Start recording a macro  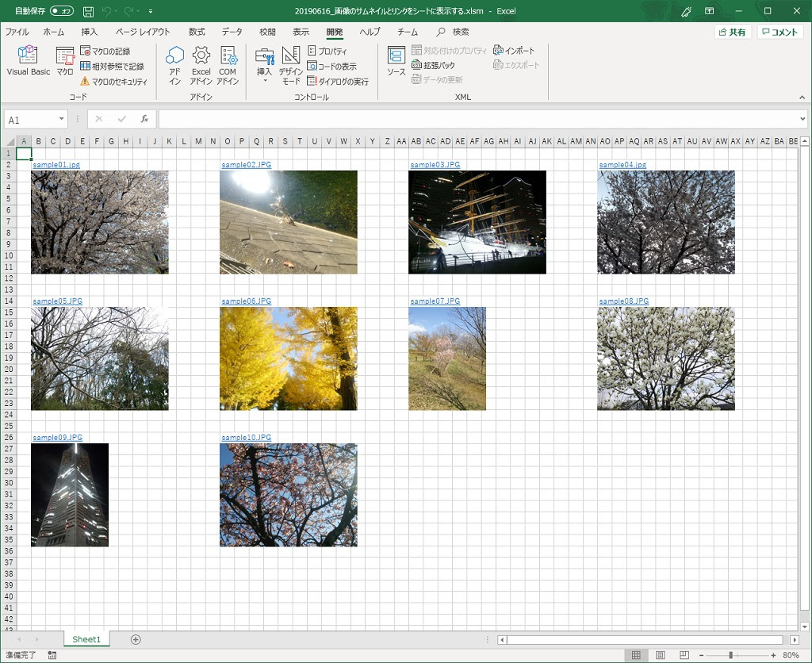pos(105,51)
